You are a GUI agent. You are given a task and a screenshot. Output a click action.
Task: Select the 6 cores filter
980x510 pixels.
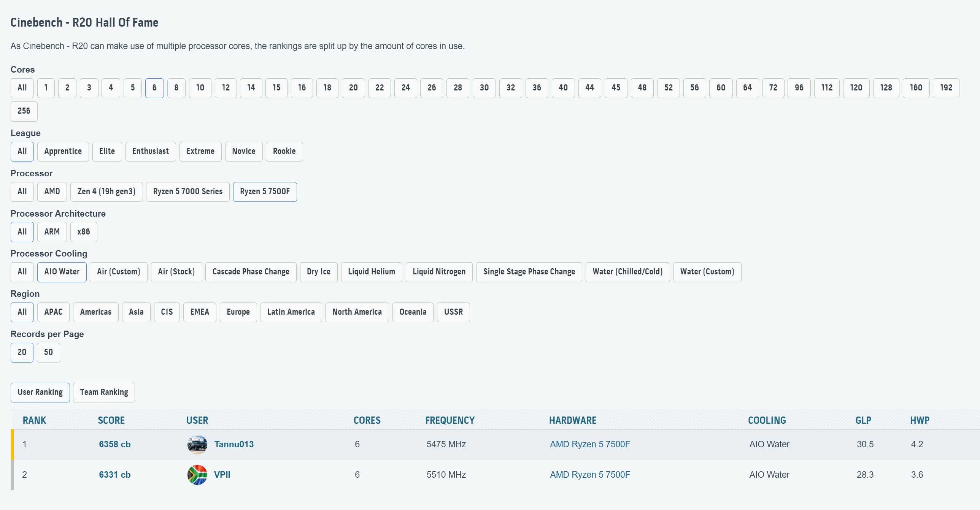click(154, 88)
